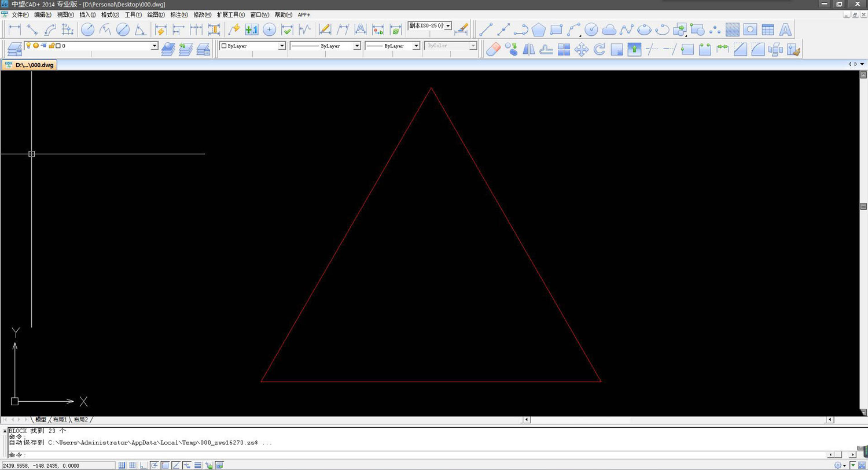
Task: Select the Aligned dimension tool
Action: click(32, 29)
